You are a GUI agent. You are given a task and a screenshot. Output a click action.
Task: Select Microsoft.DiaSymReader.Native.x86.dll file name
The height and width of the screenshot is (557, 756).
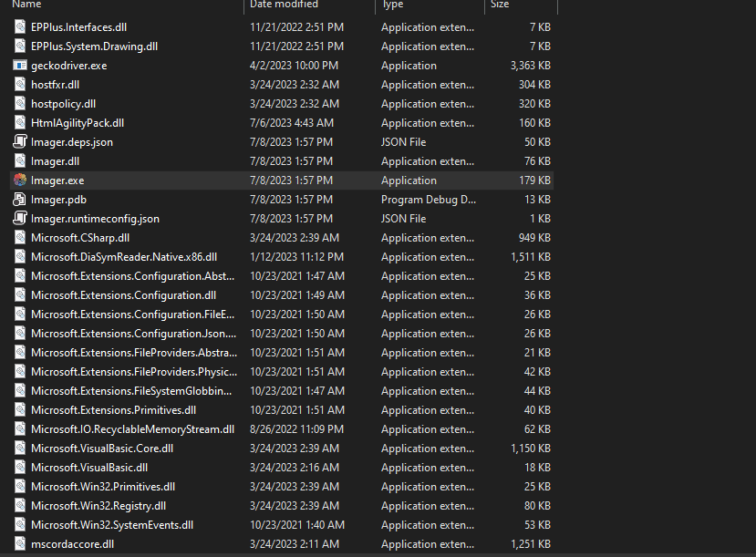(124, 257)
